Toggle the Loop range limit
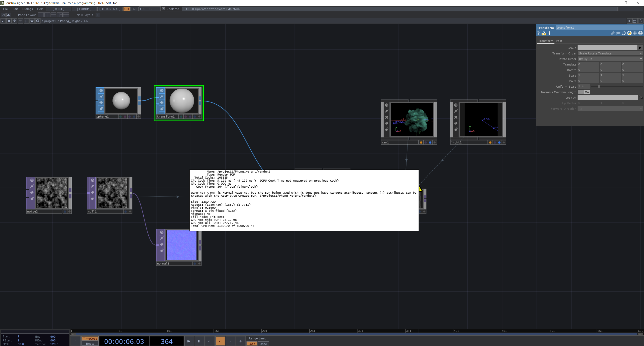This screenshot has width=644, height=346. 252,344
